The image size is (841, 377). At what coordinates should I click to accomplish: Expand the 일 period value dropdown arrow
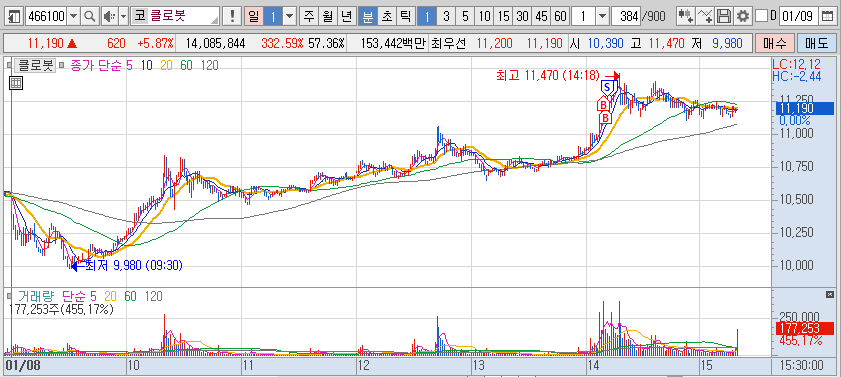tap(290, 16)
